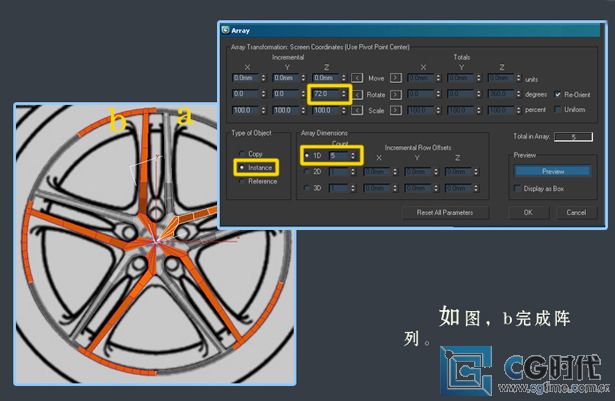615x401 pixels.
Task: Click the right arrow beside Rotate
Action: (395, 94)
